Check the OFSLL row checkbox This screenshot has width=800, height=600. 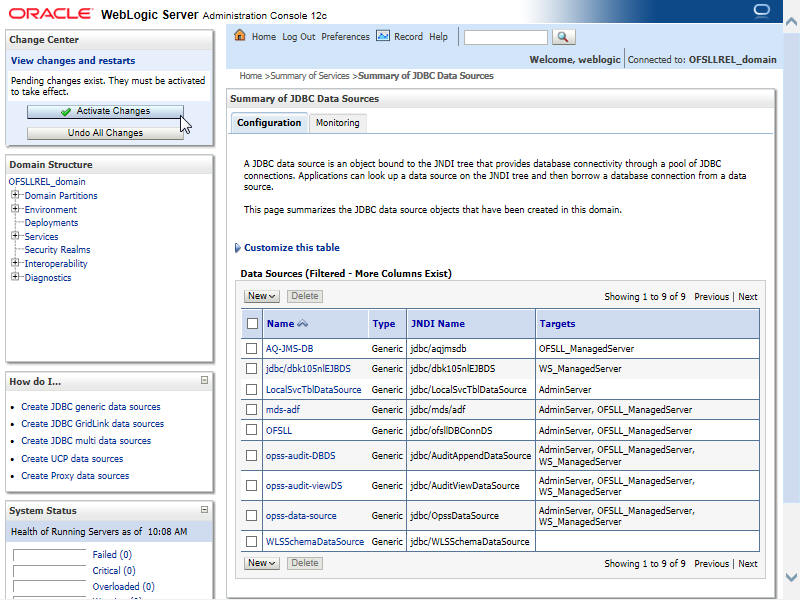coord(251,430)
